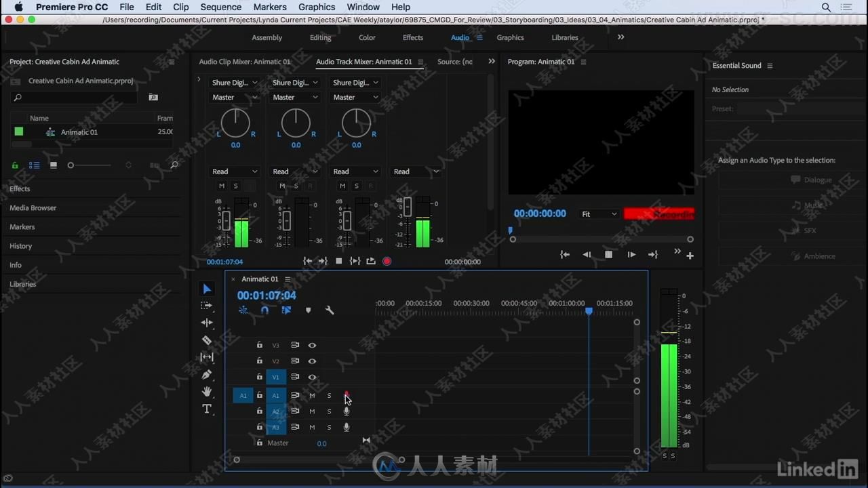868x488 pixels.
Task: Open third channel Read automation dropdown
Action: click(356, 171)
